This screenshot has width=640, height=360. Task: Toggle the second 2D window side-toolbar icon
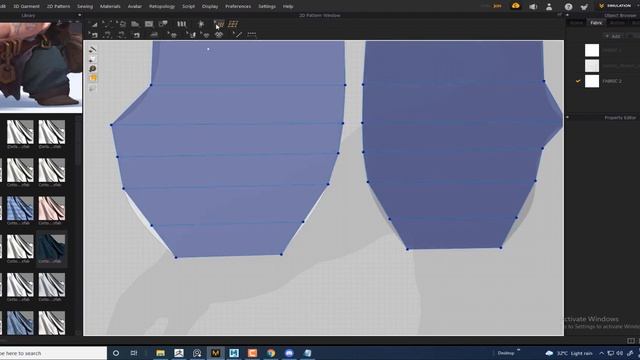[x=93, y=59]
